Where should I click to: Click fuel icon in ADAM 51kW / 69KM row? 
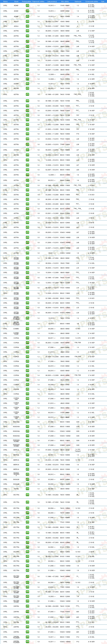[x=28, y=5]
